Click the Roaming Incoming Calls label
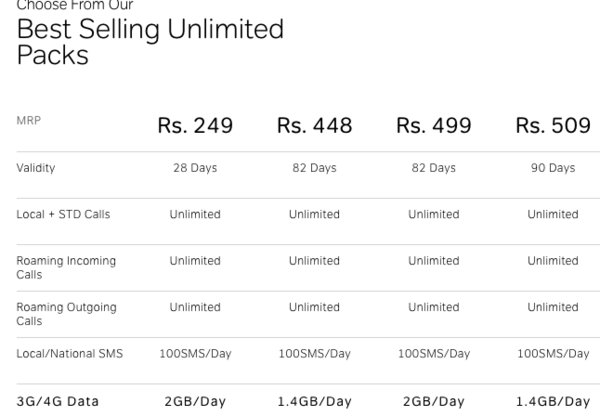 [66, 267]
